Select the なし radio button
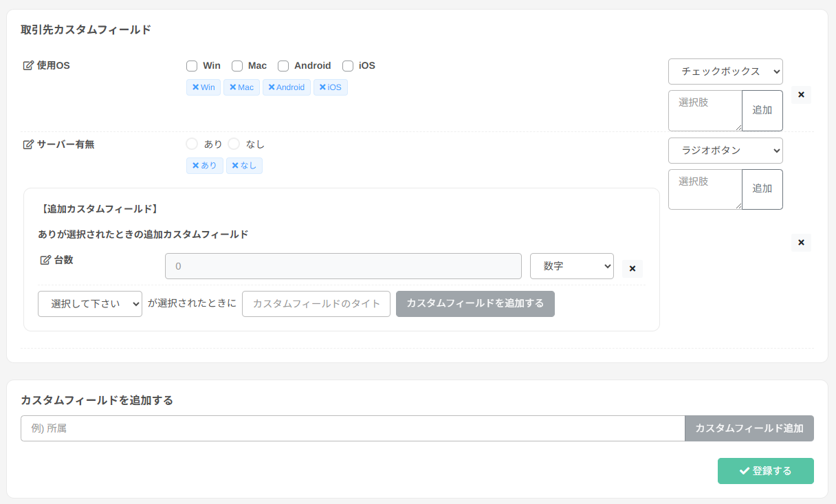Viewport: 836px width, 504px height. pos(234,144)
